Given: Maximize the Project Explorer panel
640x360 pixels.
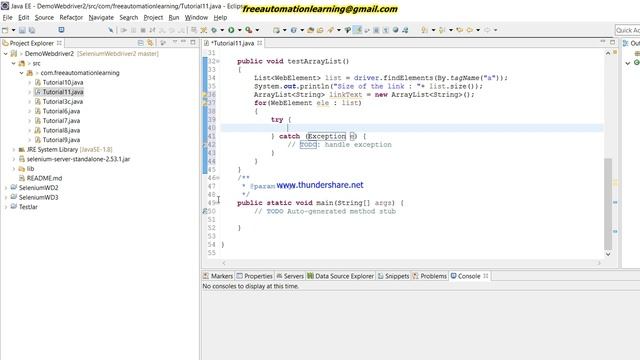Looking at the screenshot, I should coord(193,42).
